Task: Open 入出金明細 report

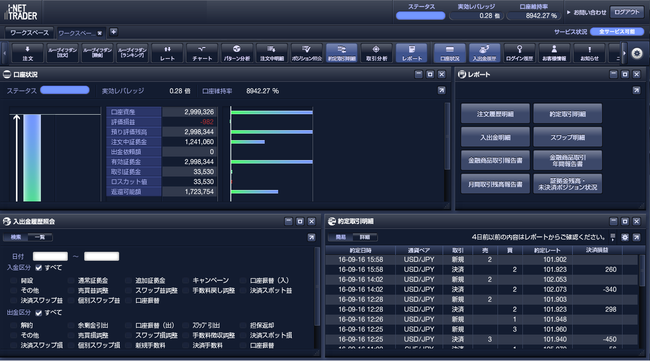Action: [495, 137]
